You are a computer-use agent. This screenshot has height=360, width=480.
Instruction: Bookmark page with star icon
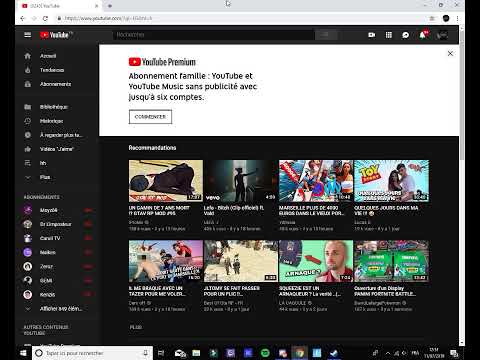coord(432,18)
